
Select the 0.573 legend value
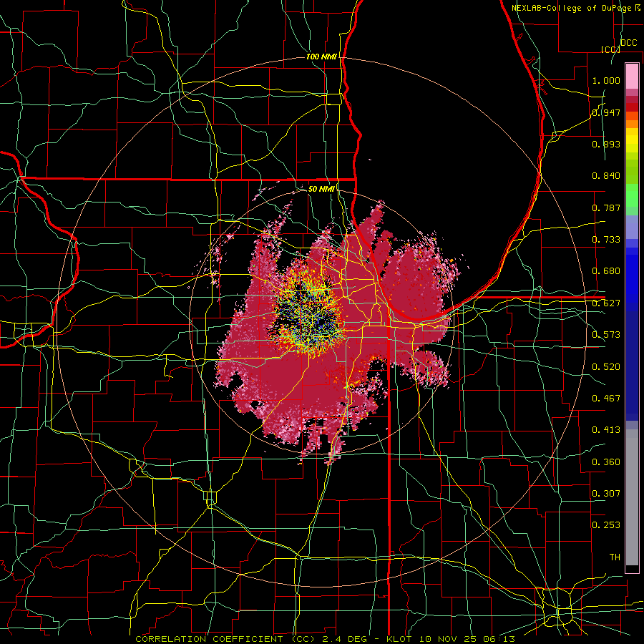[x=606, y=335]
